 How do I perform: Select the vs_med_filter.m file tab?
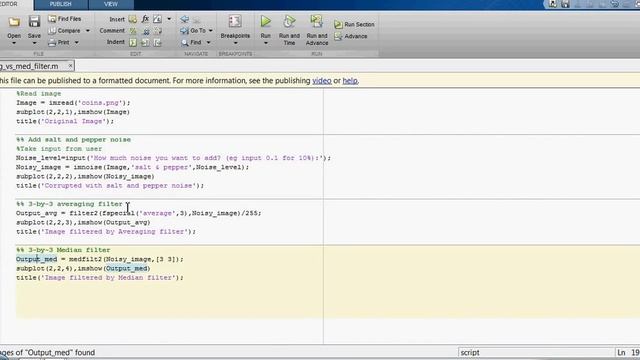click(29, 66)
